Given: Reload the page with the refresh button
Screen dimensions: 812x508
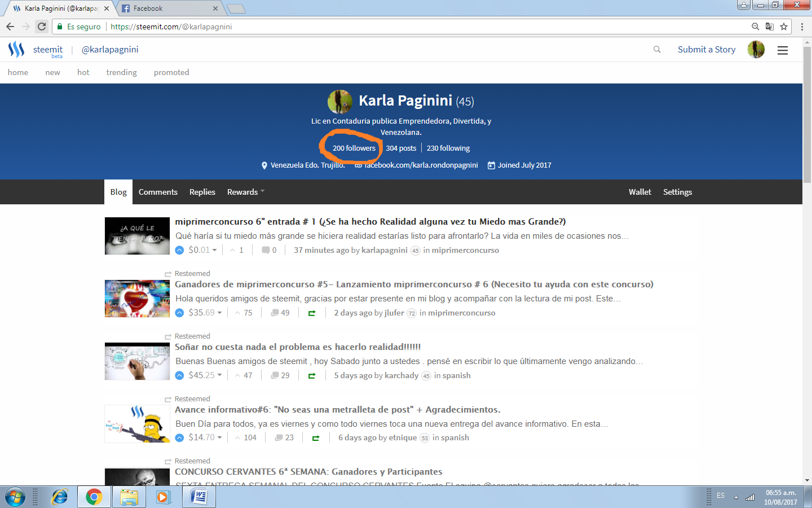Looking at the screenshot, I should click(42, 27).
